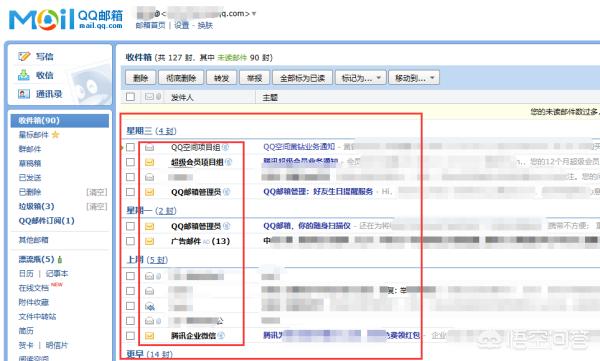Collapse the 上周 (5 封) group
This screenshot has width=600, height=361.
coord(147,260)
